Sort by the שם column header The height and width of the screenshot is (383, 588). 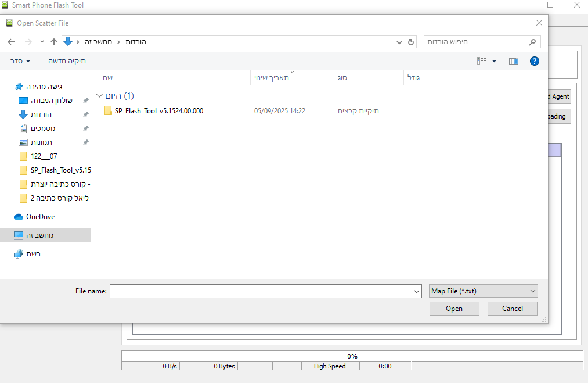[x=171, y=78]
